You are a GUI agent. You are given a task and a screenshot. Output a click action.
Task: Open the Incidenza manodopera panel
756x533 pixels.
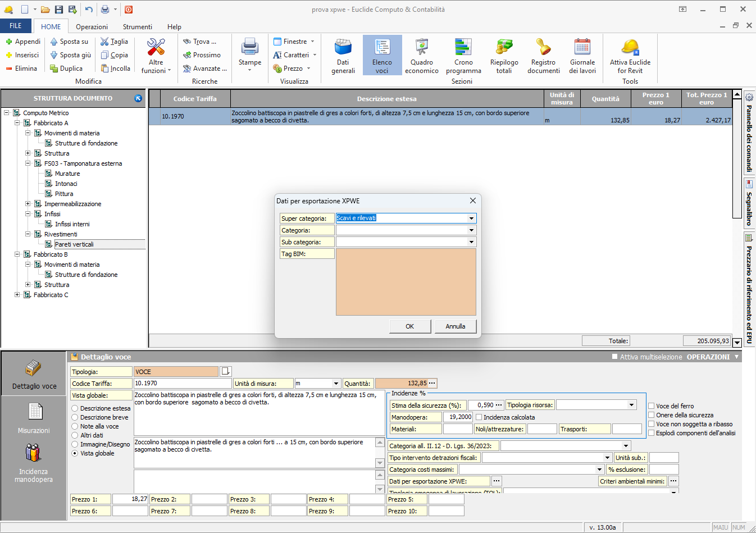34,463
